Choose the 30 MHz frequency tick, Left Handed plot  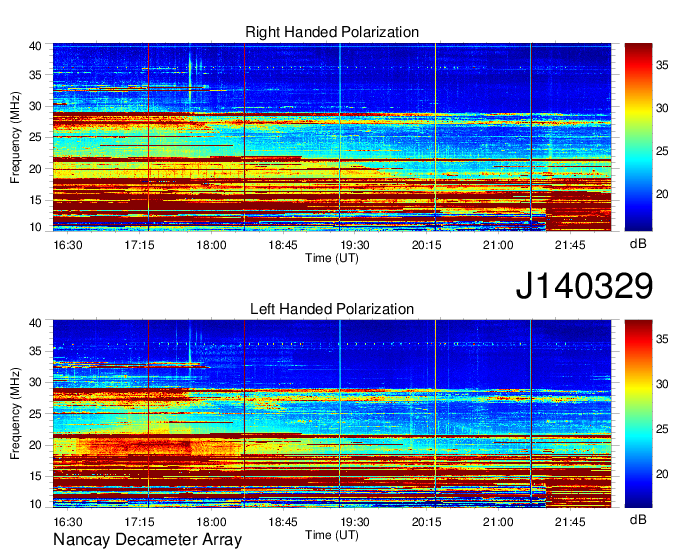coord(35,382)
